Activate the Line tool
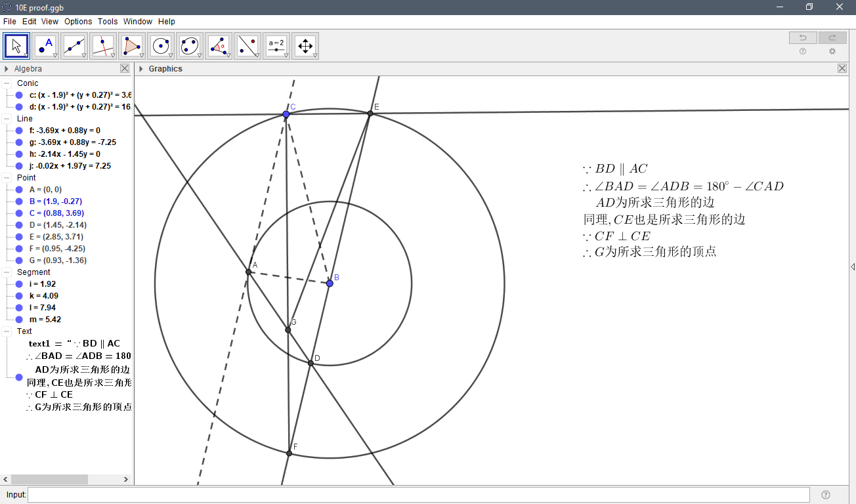Screen dimensions: 856x504 pos(74,46)
